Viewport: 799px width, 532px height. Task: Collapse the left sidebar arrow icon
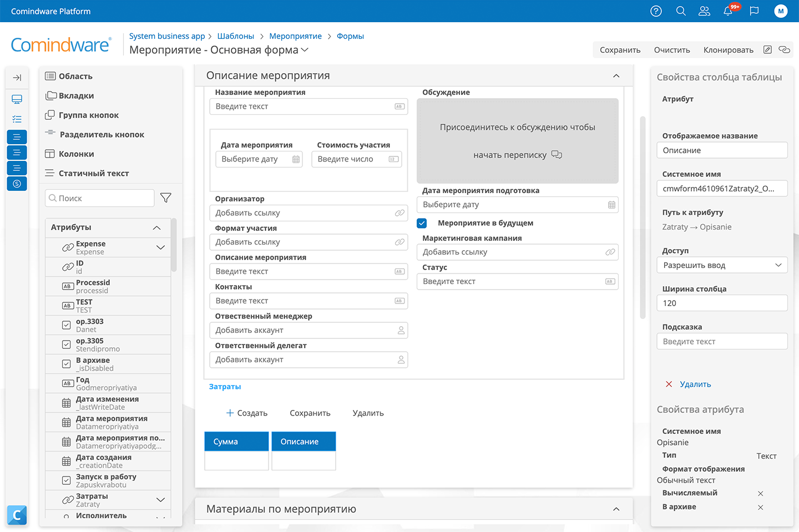[x=17, y=78]
